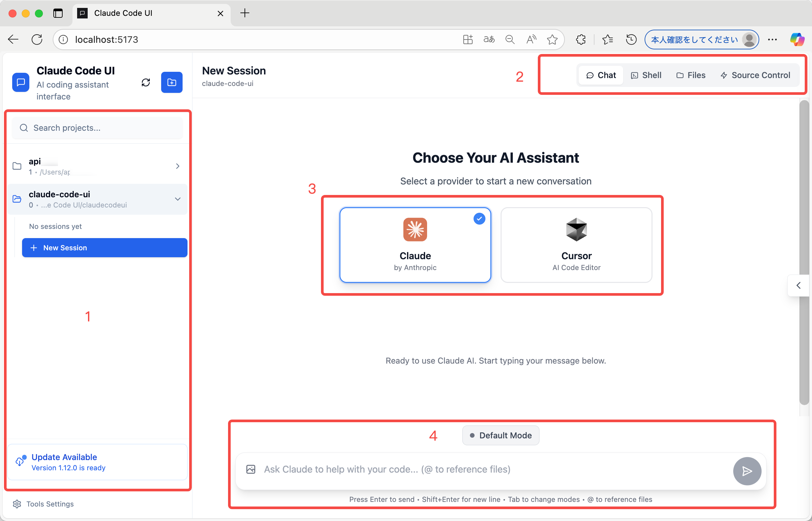Click the Copilot icon in the browser toolbar

point(797,40)
